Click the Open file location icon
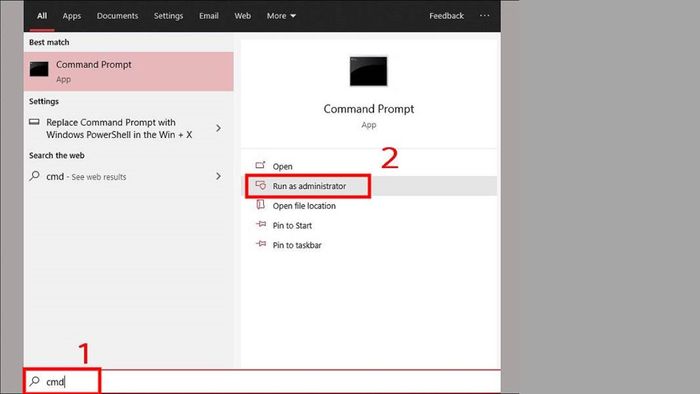Viewport: 700px width, 394px height. (x=261, y=205)
